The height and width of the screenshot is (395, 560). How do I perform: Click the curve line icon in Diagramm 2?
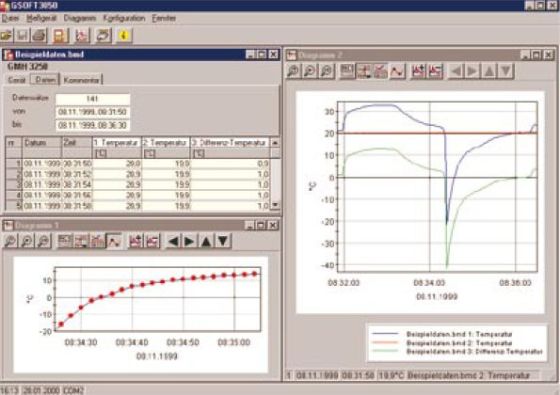(x=397, y=71)
